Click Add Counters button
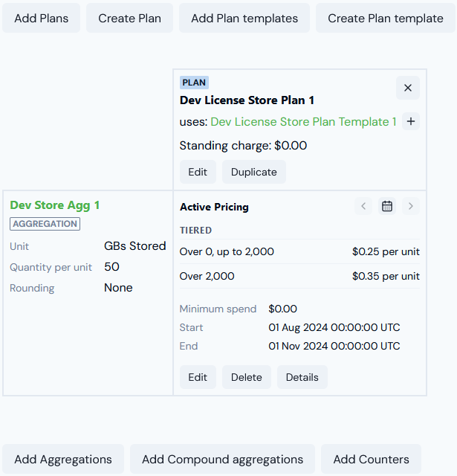Viewport: 457px width, 476px height. [371, 459]
